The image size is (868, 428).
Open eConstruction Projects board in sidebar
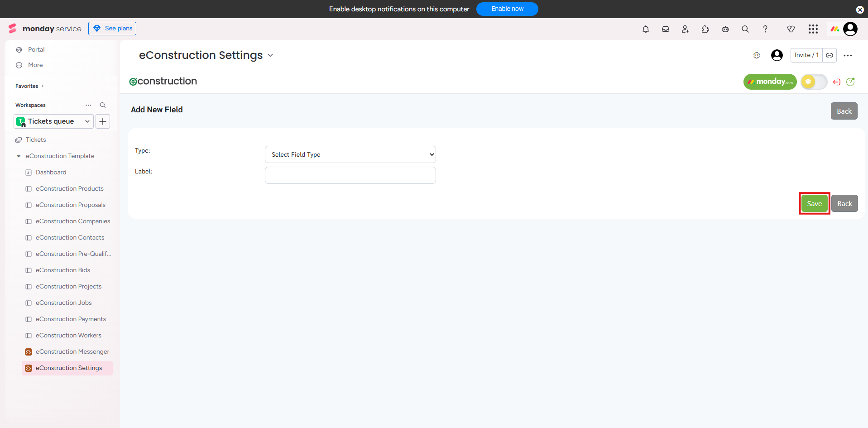click(x=68, y=287)
